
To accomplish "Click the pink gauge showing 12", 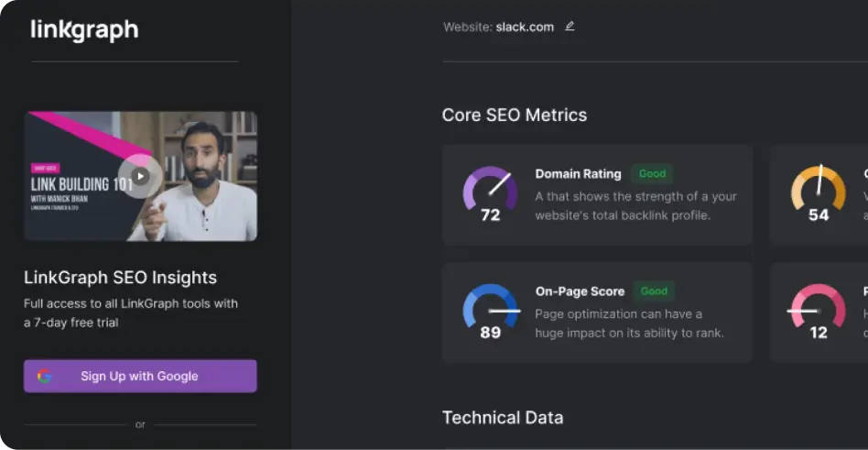I will click(818, 311).
